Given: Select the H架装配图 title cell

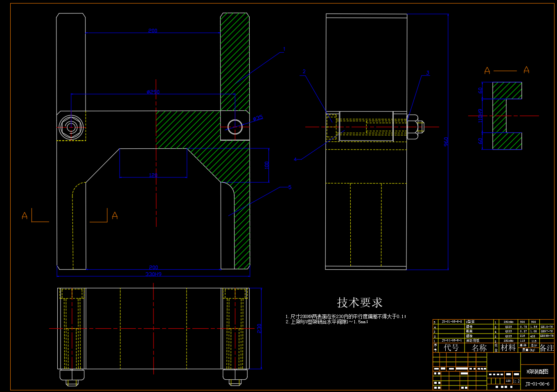Looking at the screenshot, I should [x=537, y=372].
